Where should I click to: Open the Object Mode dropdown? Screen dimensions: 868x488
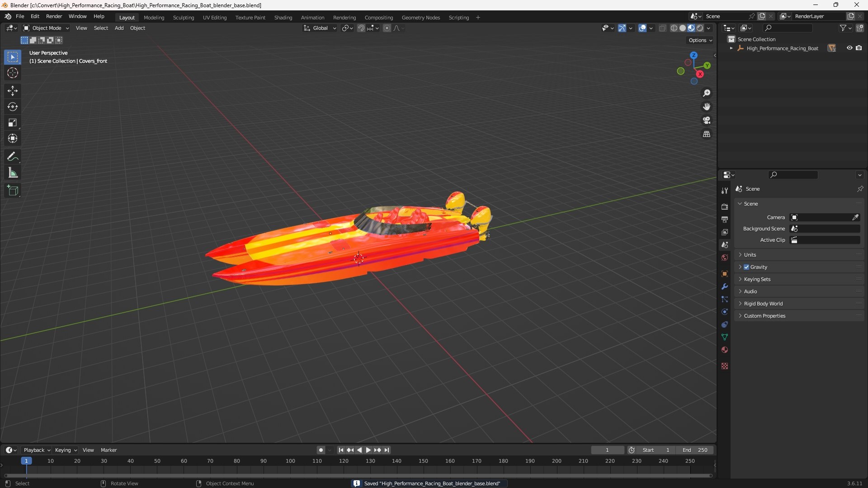tap(46, 28)
